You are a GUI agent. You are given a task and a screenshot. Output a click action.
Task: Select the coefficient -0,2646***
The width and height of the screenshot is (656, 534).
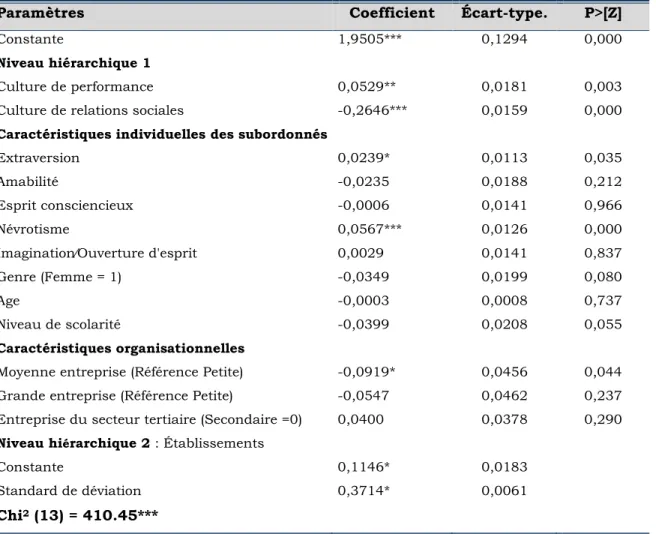[x=372, y=110]
